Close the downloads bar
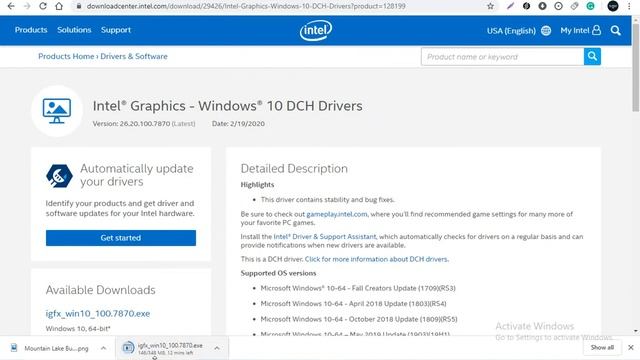 click(x=631, y=347)
